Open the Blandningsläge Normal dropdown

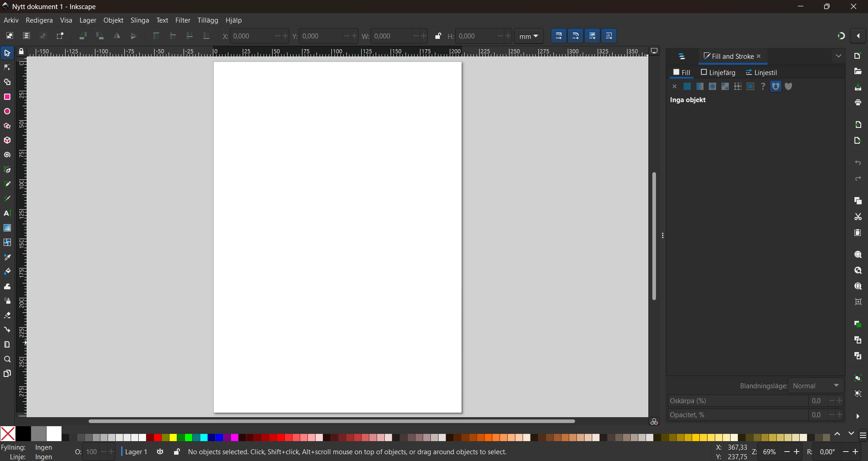pos(816,386)
